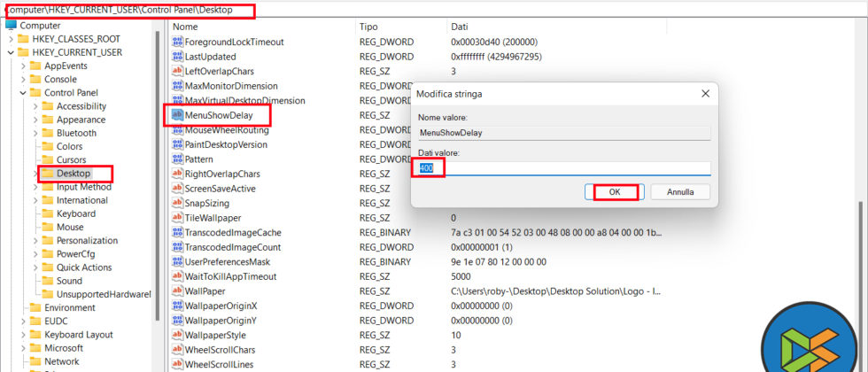
Task: Click the Colors key folder icon
Action: 48,147
